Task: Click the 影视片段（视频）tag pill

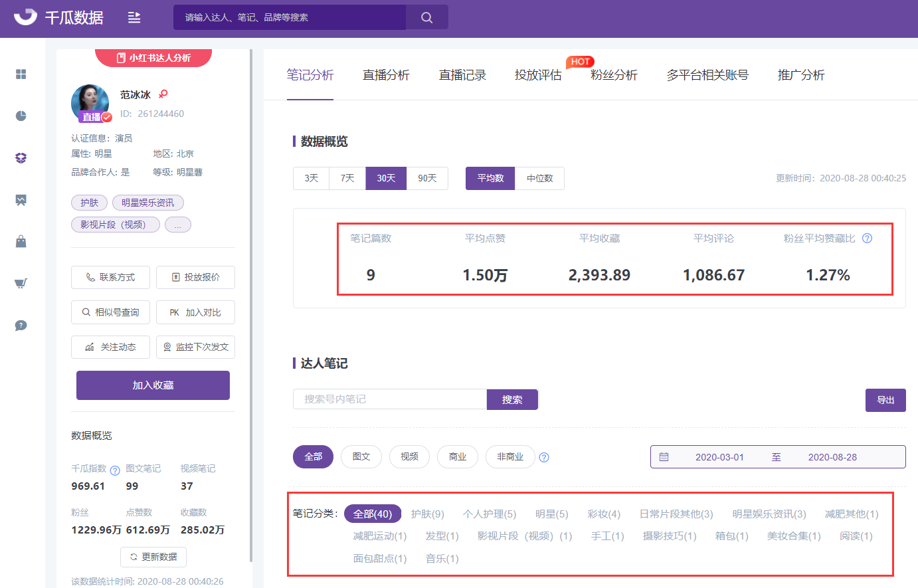Action: [116, 225]
